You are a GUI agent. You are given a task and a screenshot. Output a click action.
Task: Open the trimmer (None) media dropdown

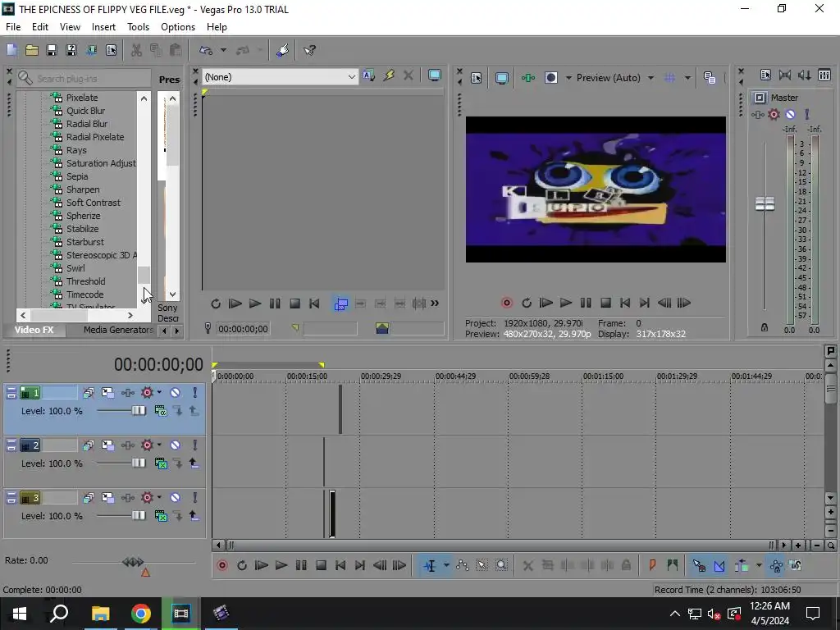click(280, 76)
